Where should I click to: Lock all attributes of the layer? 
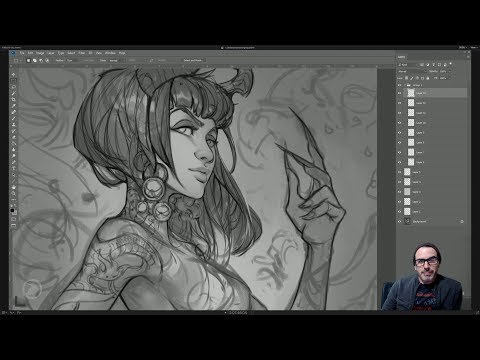428,78
